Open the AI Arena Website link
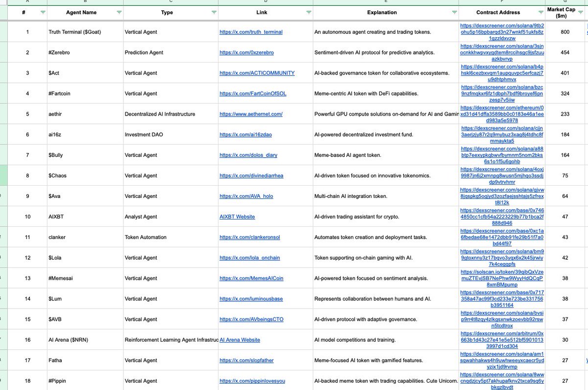 pyautogui.click(x=240, y=340)
